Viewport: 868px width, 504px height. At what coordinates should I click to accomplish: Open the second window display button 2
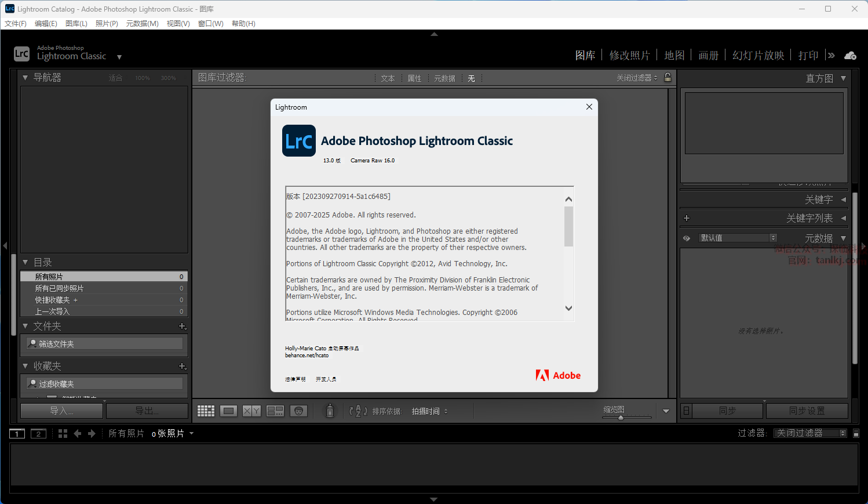pos(38,433)
